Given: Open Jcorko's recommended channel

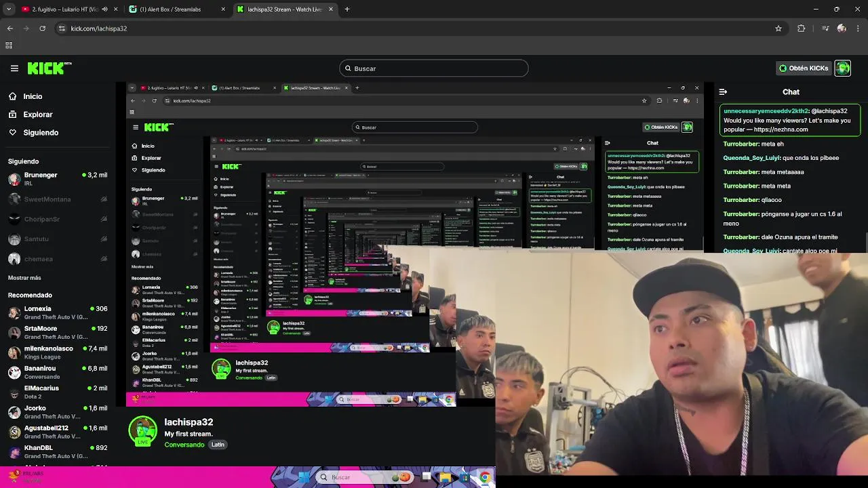Looking at the screenshot, I should pyautogui.click(x=58, y=412).
